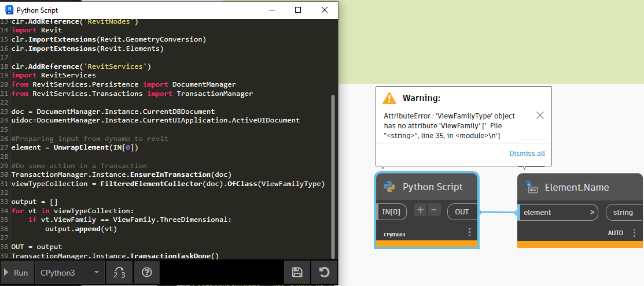Click line 21 TransactionManager import
The width and height of the screenshot is (644, 286).
(x=132, y=94)
